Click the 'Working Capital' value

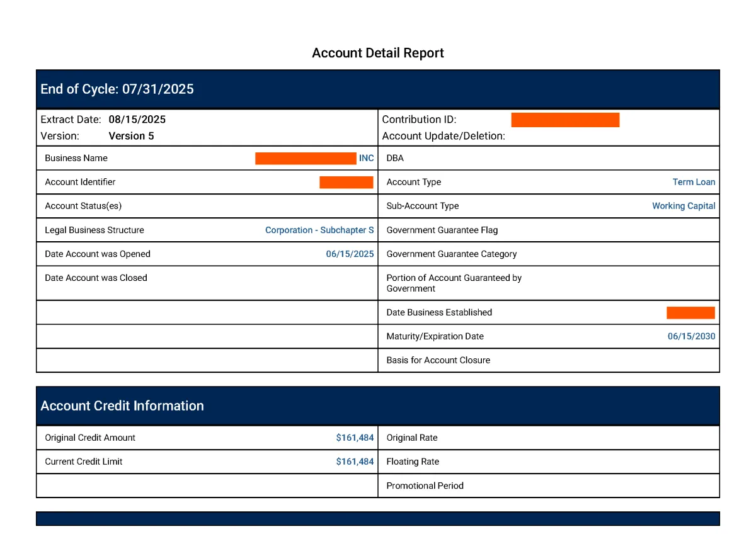coord(684,206)
